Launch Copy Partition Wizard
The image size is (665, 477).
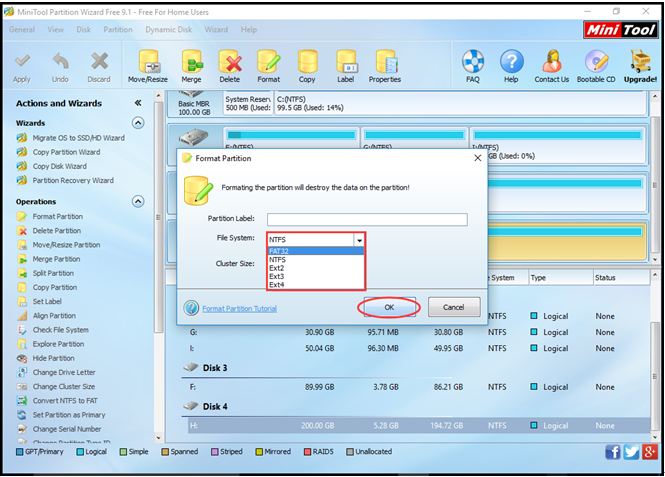(67, 152)
